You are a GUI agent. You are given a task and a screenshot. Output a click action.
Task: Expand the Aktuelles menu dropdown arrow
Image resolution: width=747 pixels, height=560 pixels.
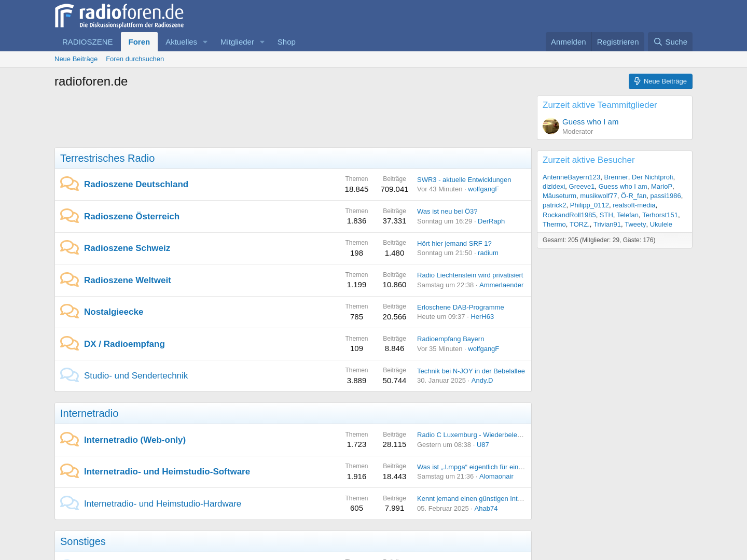coord(205,42)
